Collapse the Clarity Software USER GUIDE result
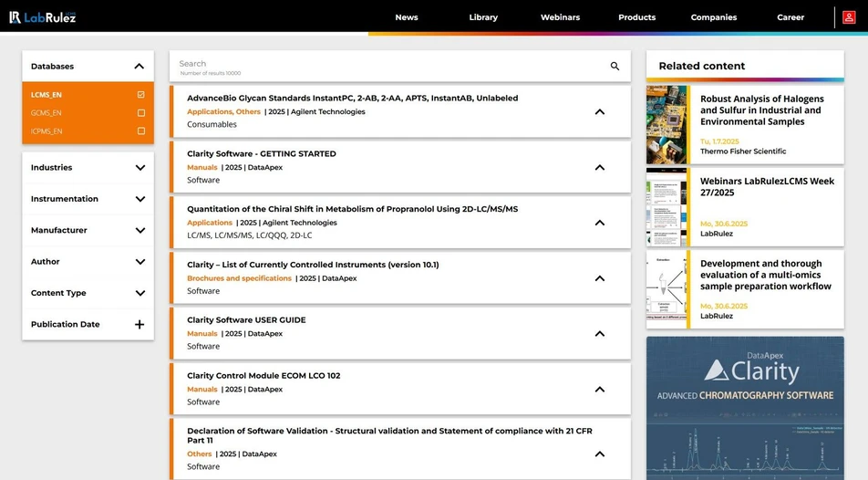This screenshot has height=480, width=868. [600, 334]
